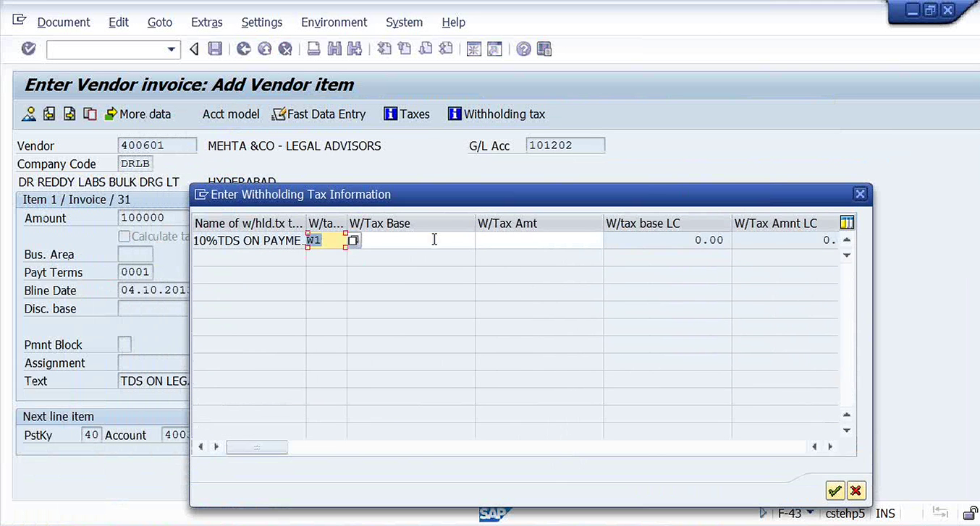The width and height of the screenshot is (980, 526).
Task: Open the Help menu
Action: click(x=454, y=22)
